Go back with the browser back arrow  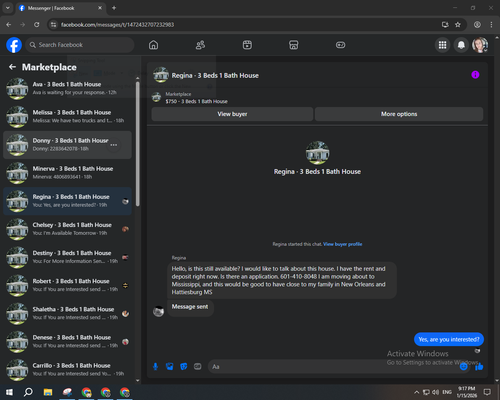[9, 25]
